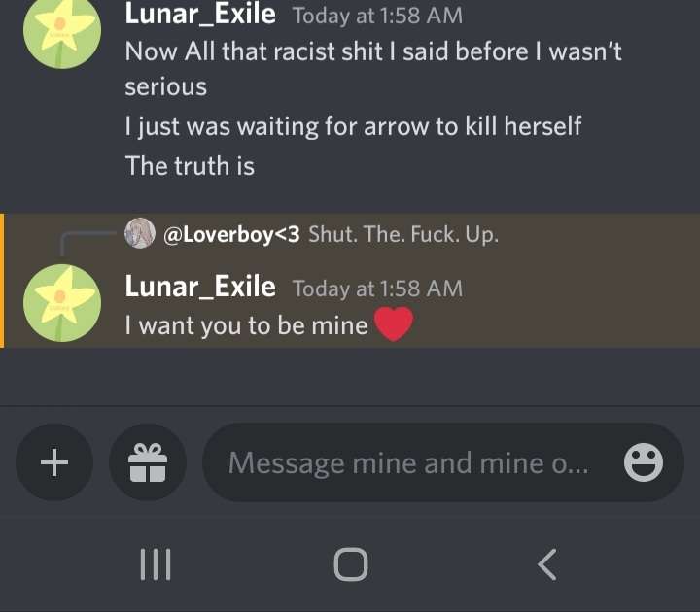Open the Nitro gift icon
This screenshot has width=700, height=612.
click(x=148, y=462)
